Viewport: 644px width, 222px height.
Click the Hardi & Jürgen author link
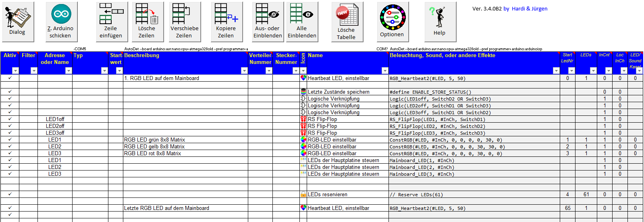(529, 9)
